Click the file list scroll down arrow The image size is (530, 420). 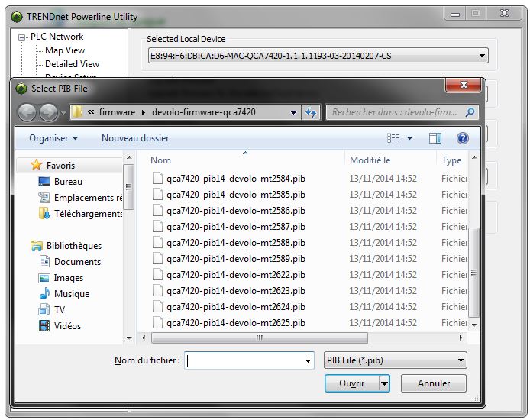click(474, 325)
